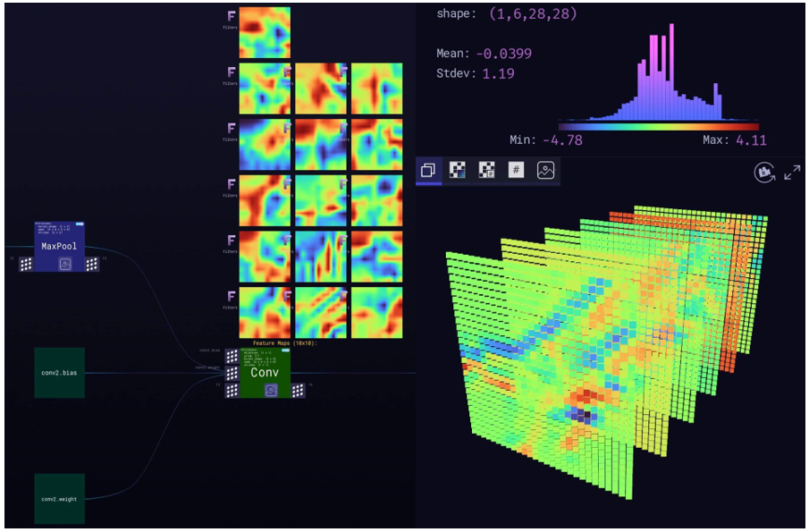Select the 3D stacked layers view tab
The height and width of the screenshot is (532, 809).
click(428, 170)
